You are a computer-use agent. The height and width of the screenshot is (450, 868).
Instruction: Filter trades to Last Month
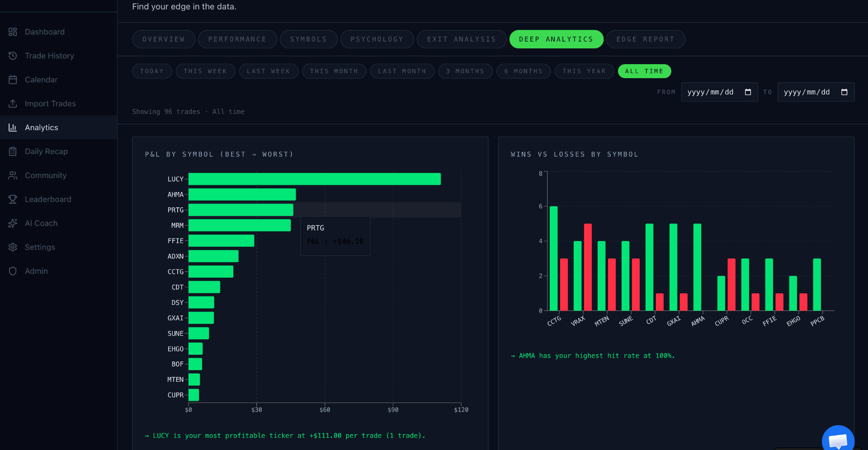point(402,71)
